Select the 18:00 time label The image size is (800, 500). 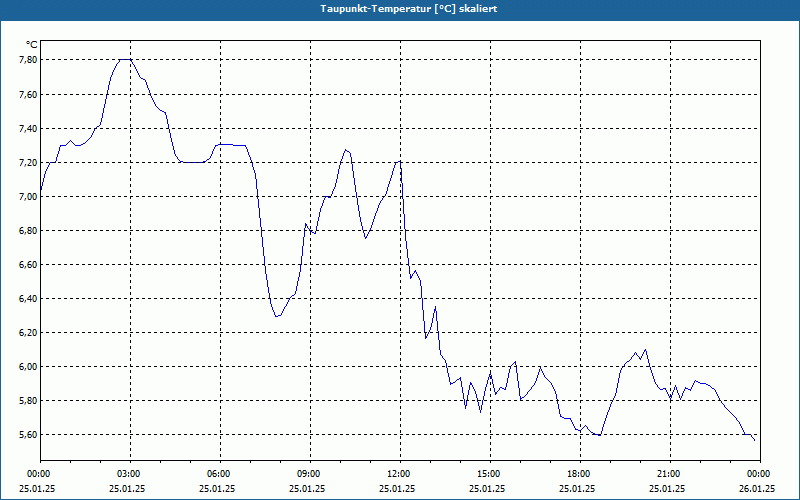tap(580, 474)
